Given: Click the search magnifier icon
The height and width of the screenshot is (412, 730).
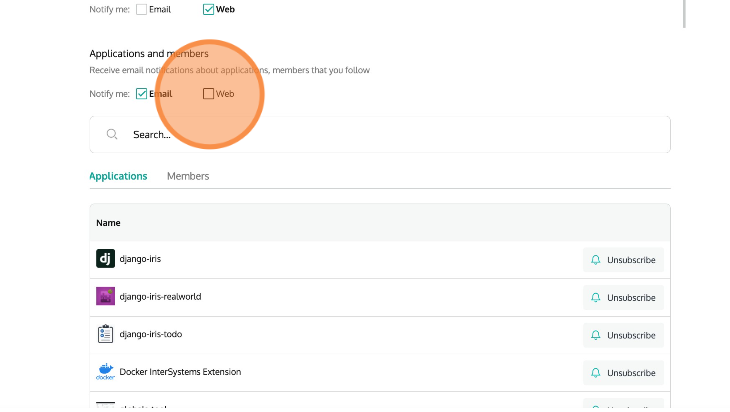Looking at the screenshot, I should point(113,134).
